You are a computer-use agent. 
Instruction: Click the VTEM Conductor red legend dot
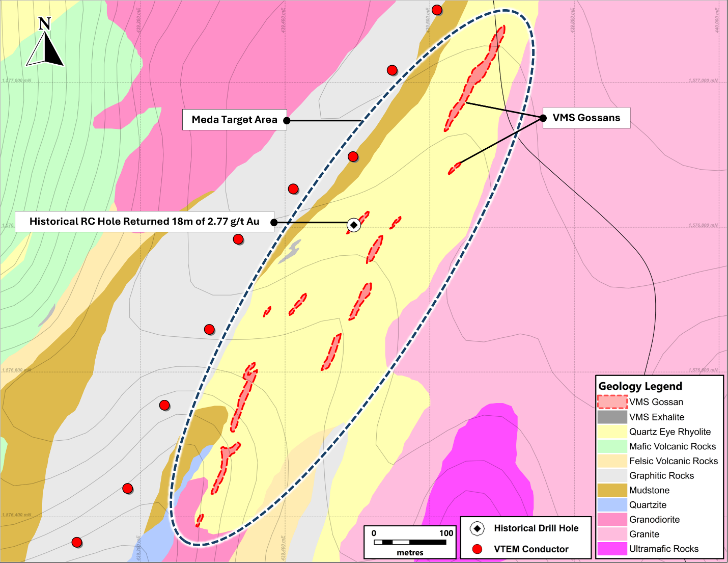click(477, 549)
